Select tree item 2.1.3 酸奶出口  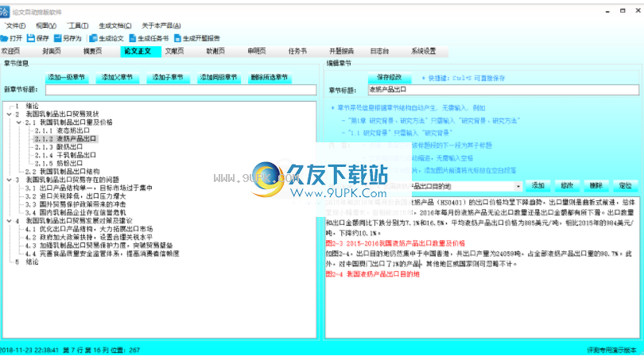59,147
